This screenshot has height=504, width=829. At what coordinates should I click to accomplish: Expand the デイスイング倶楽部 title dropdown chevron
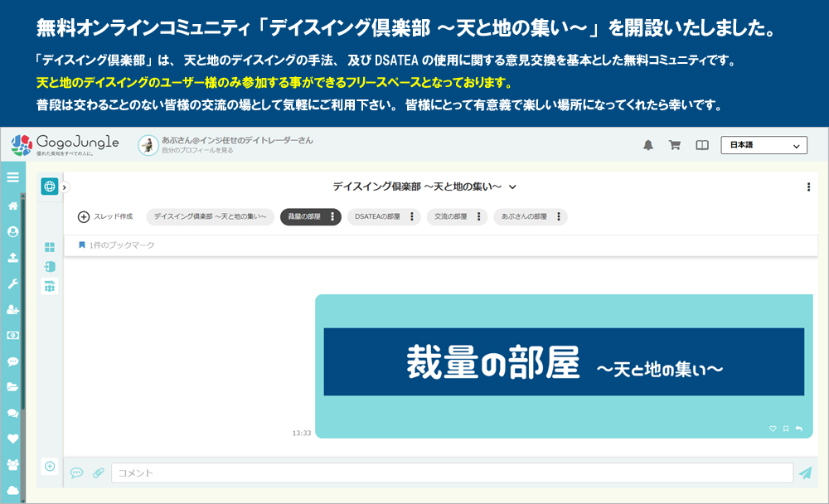[512, 187]
